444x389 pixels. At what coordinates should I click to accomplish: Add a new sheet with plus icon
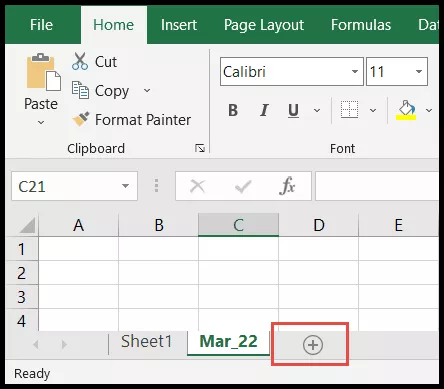(x=313, y=345)
